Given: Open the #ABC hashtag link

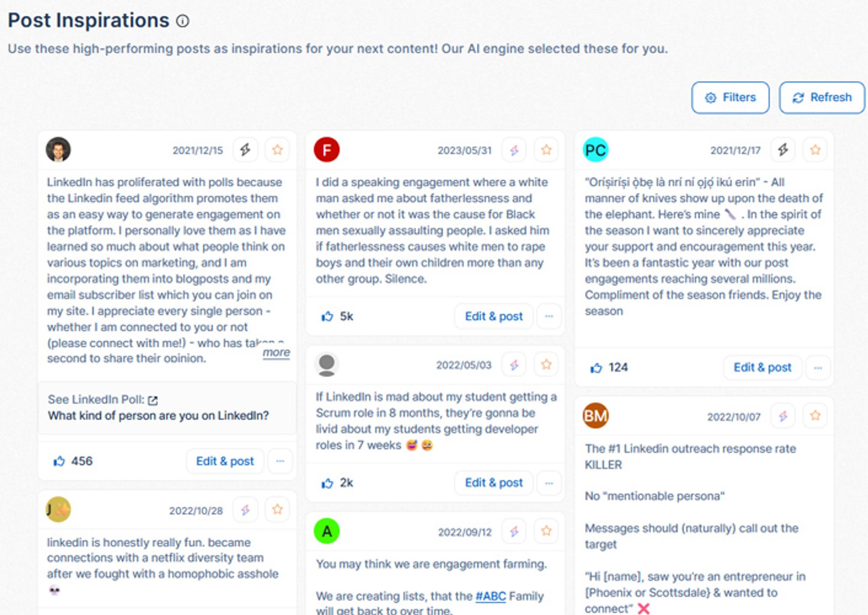Looking at the screenshot, I should 490,596.
